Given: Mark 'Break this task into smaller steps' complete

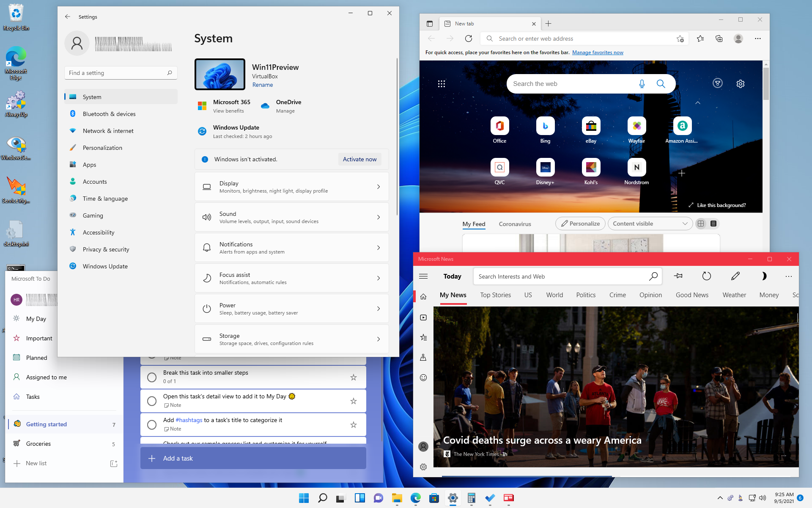Looking at the screenshot, I should pos(152,377).
